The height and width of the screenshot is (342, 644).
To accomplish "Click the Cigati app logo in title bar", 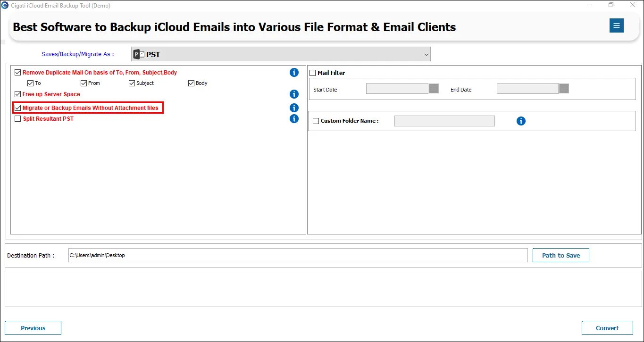I will click(5, 5).
